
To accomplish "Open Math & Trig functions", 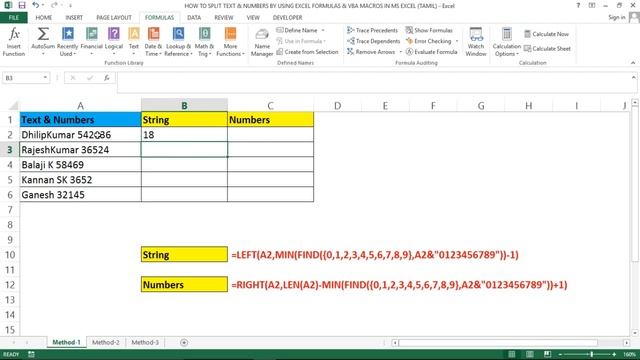I will point(204,42).
